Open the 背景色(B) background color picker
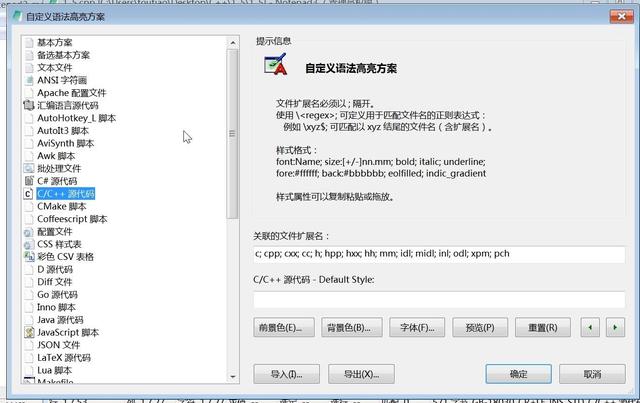The height and width of the screenshot is (403, 640). pyautogui.click(x=351, y=327)
